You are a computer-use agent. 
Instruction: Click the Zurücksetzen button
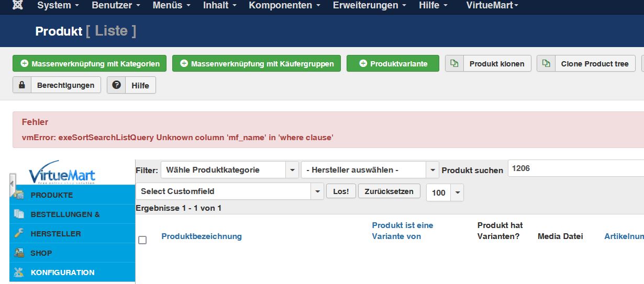coord(389,191)
